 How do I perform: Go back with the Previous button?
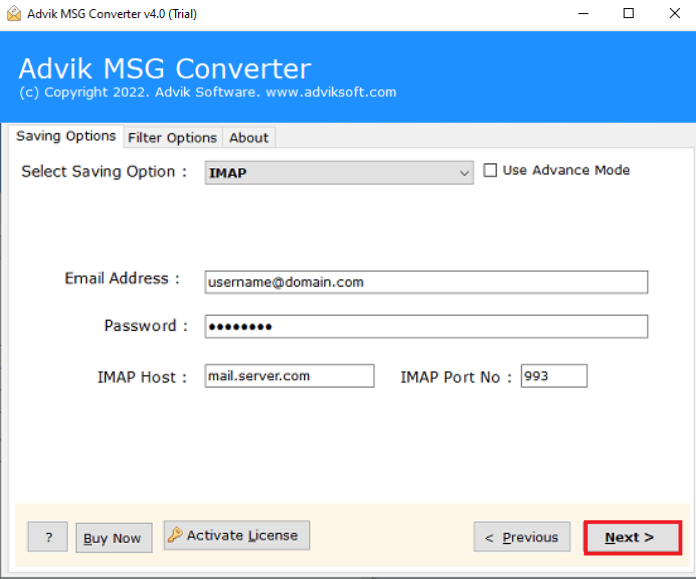pyautogui.click(x=522, y=537)
